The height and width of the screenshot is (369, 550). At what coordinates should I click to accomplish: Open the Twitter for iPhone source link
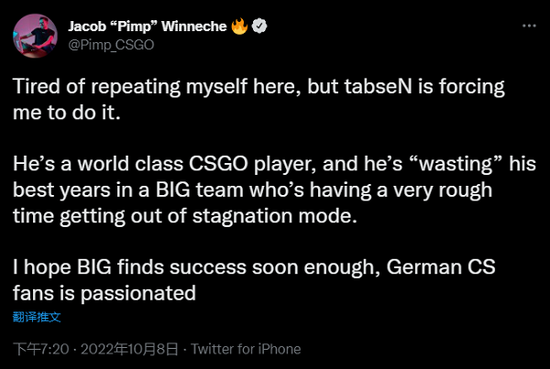click(246, 349)
